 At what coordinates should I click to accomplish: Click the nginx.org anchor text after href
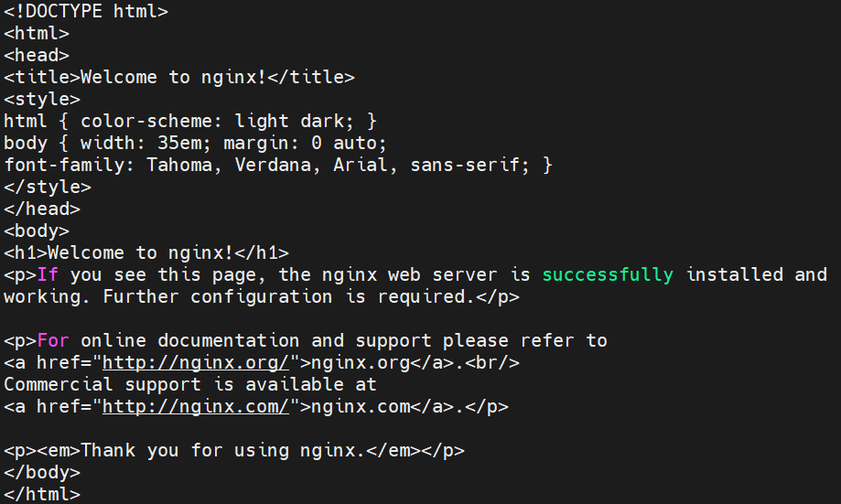[361, 363]
